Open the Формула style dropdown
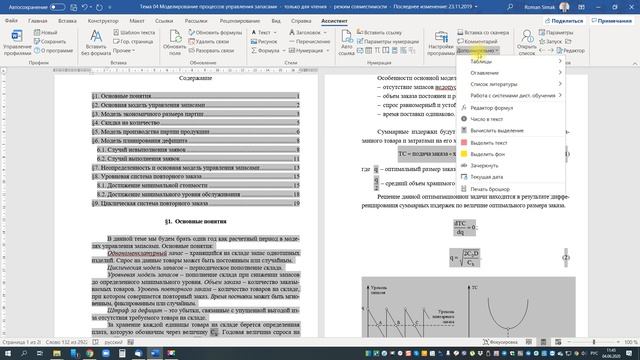640x360 pixels. click(268, 51)
